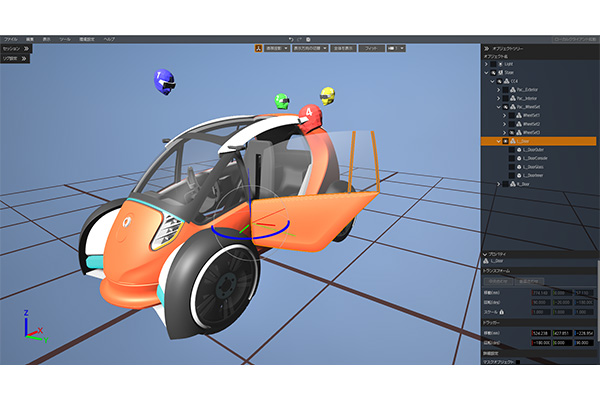Collapse the CC4 tree node
Viewport: 600px width, 400px height.
(x=492, y=81)
